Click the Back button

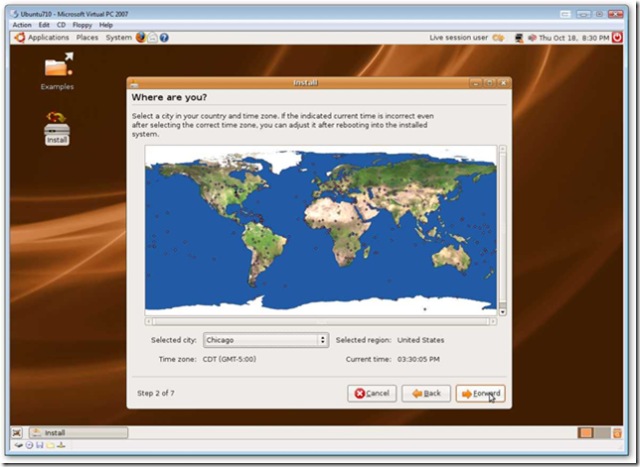coord(426,393)
